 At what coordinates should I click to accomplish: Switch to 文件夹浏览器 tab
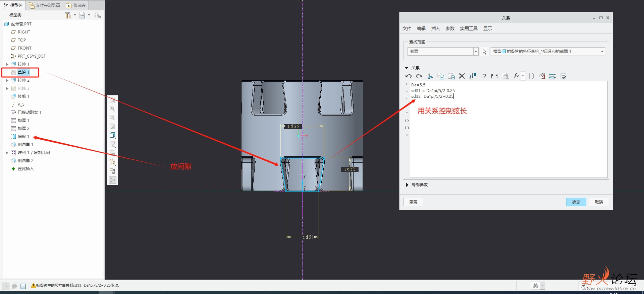click(44, 5)
